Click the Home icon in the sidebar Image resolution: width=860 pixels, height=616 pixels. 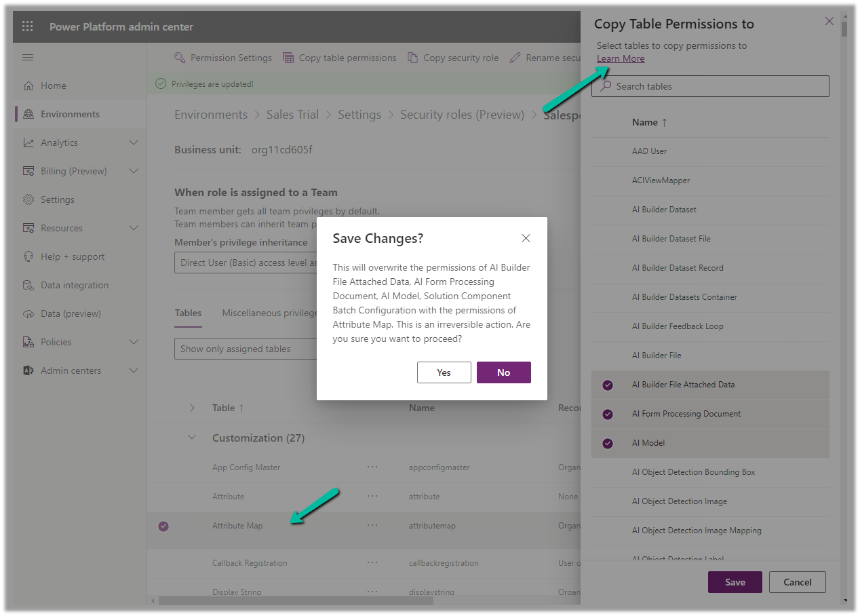pyautogui.click(x=28, y=85)
